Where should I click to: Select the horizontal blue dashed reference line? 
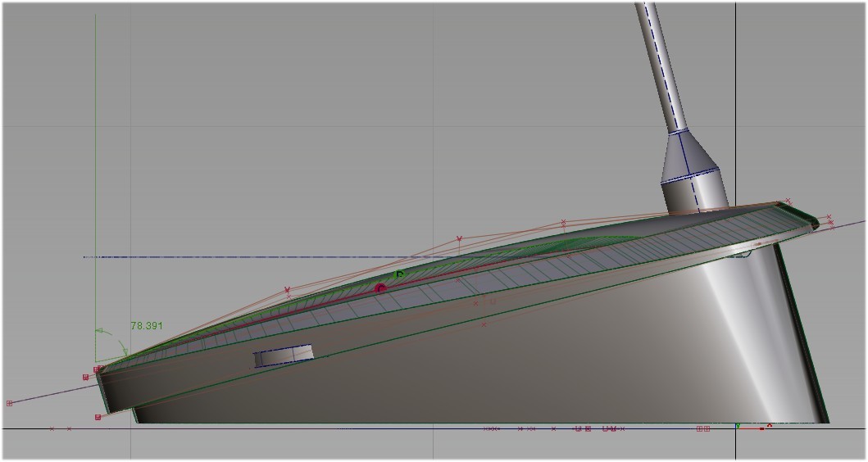(246, 257)
